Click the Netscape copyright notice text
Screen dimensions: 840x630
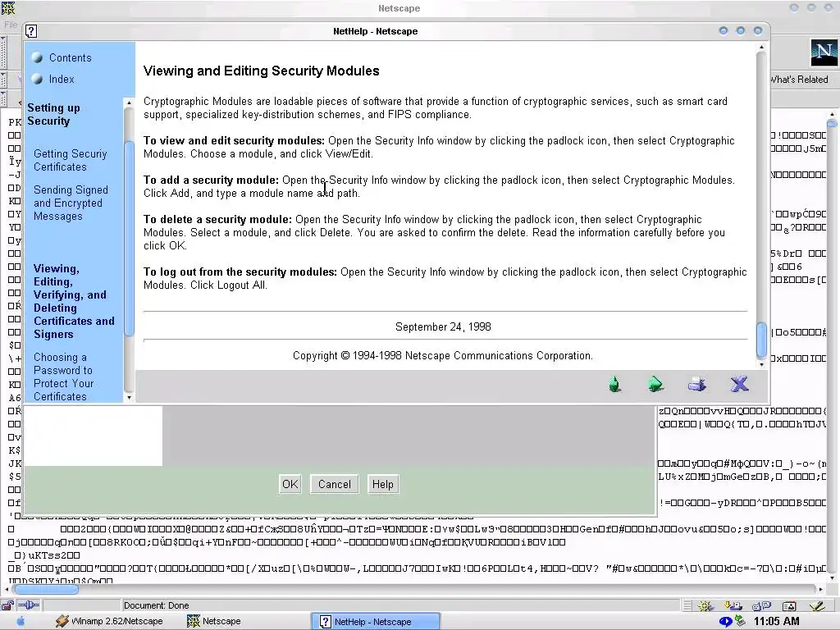tap(443, 356)
